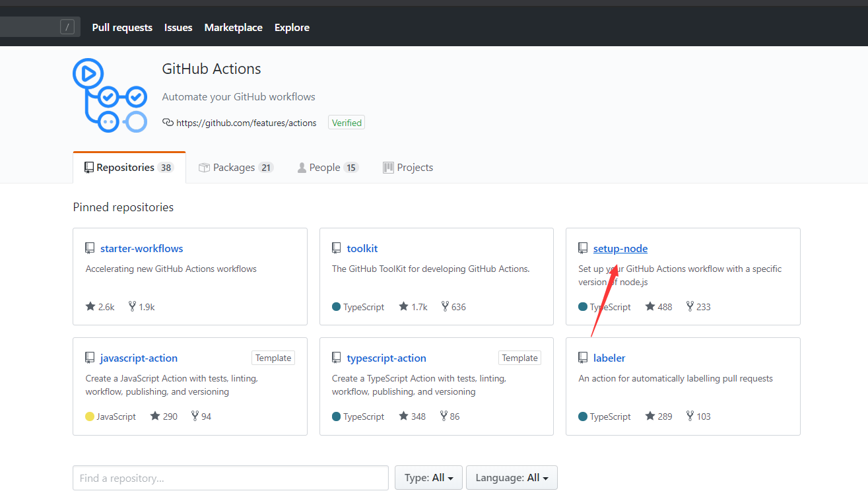
Task: Switch to the Projects tab
Action: click(408, 168)
